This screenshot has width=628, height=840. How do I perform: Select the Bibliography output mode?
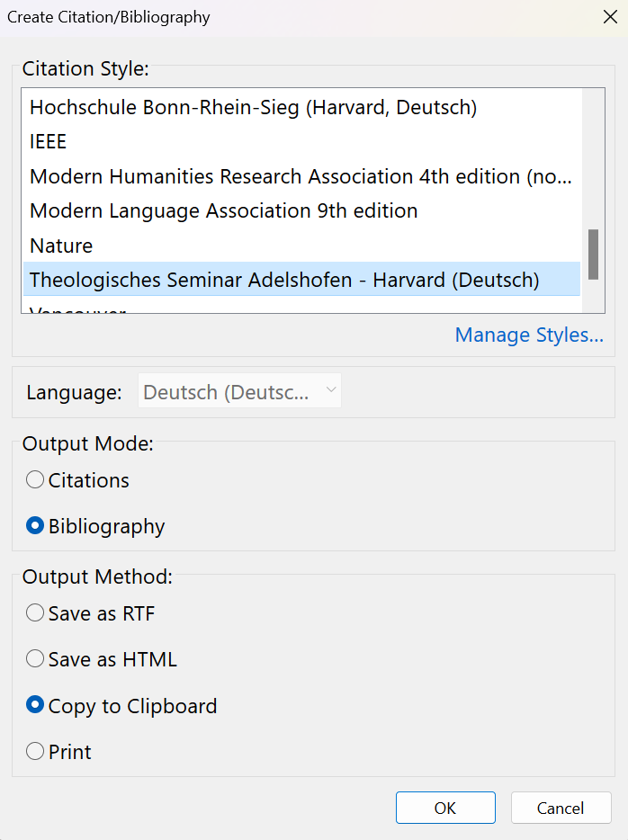95,526
